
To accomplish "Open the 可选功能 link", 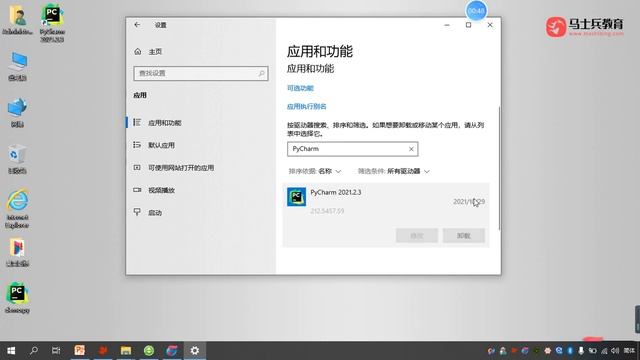I will [x=300, y=88].
